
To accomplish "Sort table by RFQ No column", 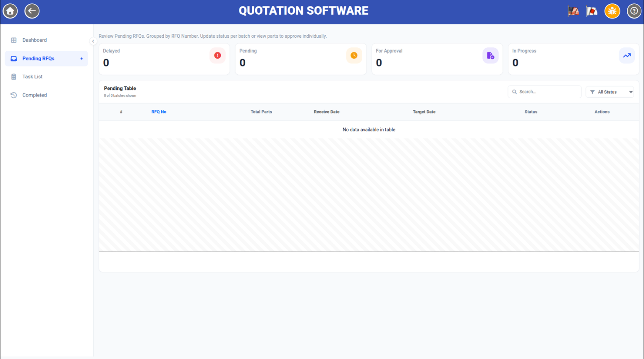I will 159,112.
